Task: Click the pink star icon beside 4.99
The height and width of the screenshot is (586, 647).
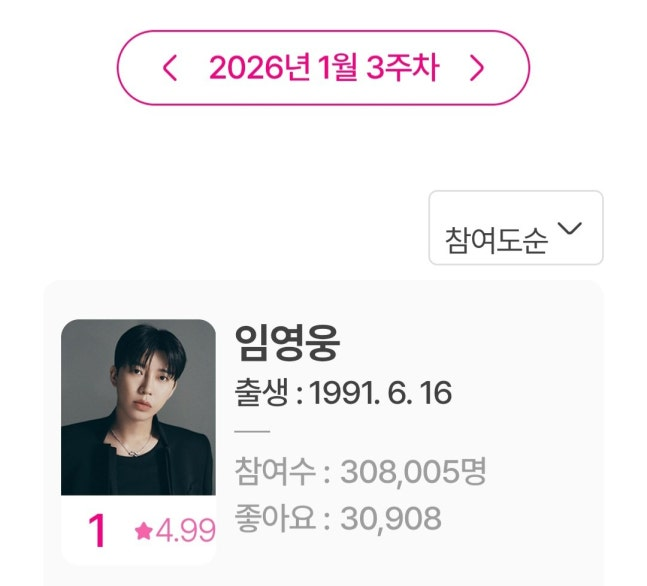Action: coord(143,532)
